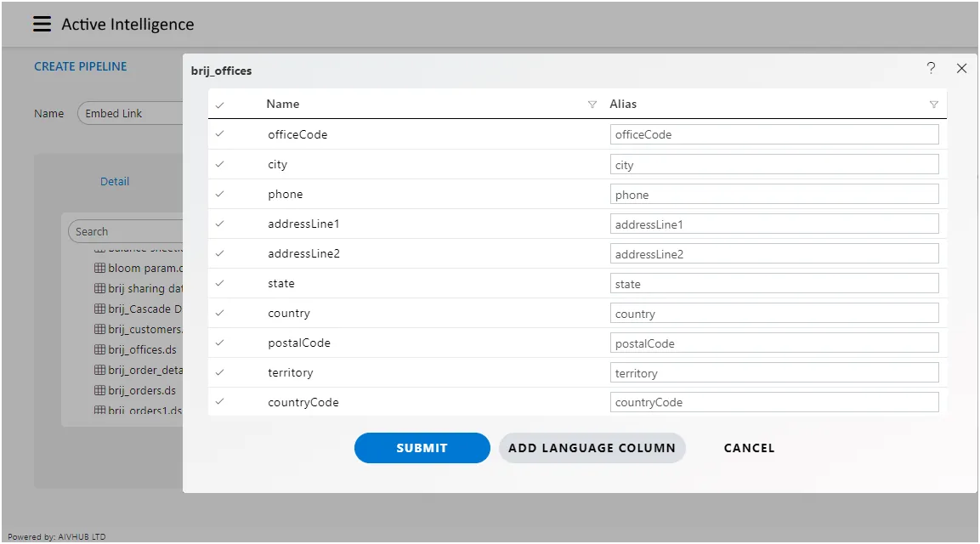Toggle the select-all checkmark in header
980x544 pixels.
[x=219, y=105]
